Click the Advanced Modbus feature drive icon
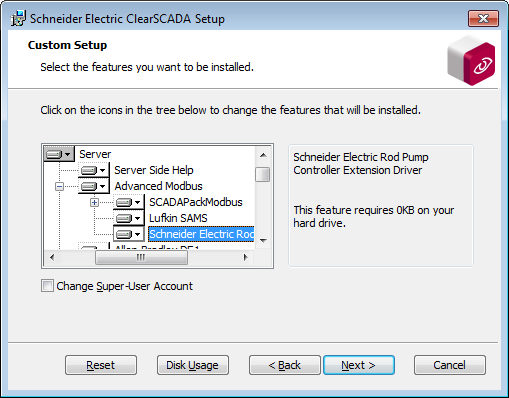 (x=94, y=186)
